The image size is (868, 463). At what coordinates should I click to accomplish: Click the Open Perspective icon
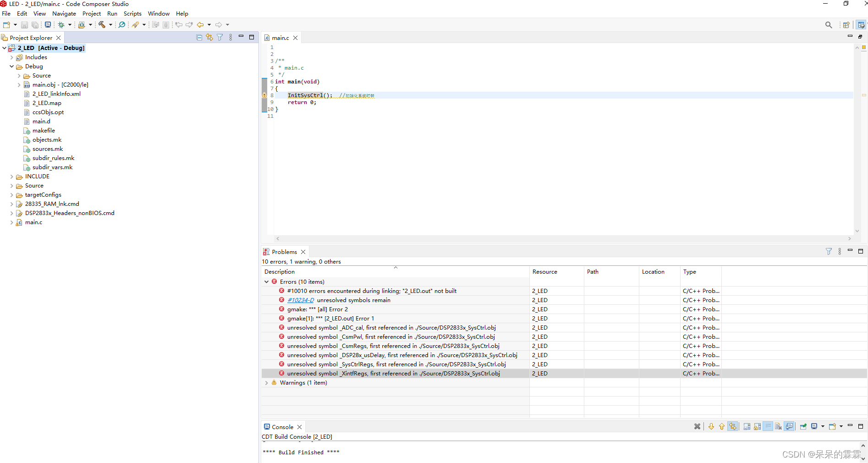[x=846, y=25]
